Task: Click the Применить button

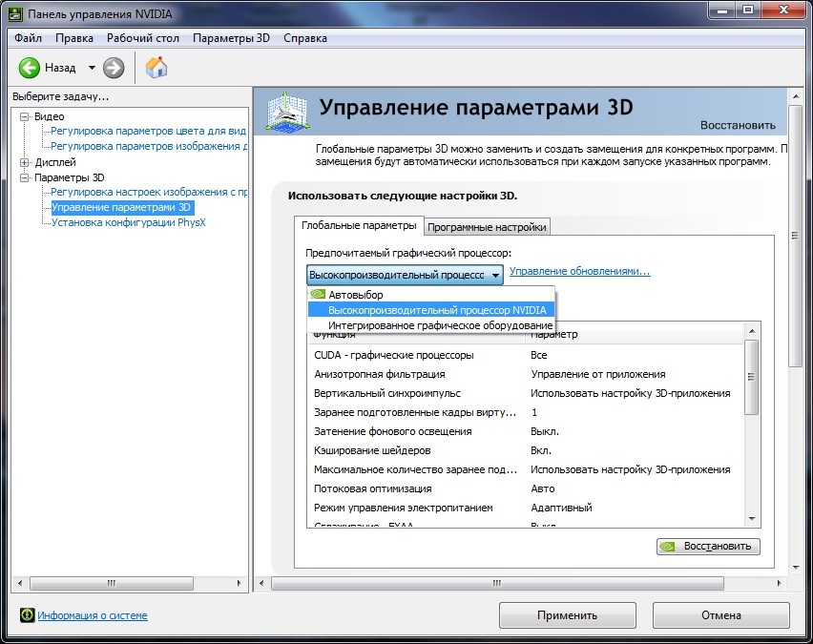Action: click(567, 614)
